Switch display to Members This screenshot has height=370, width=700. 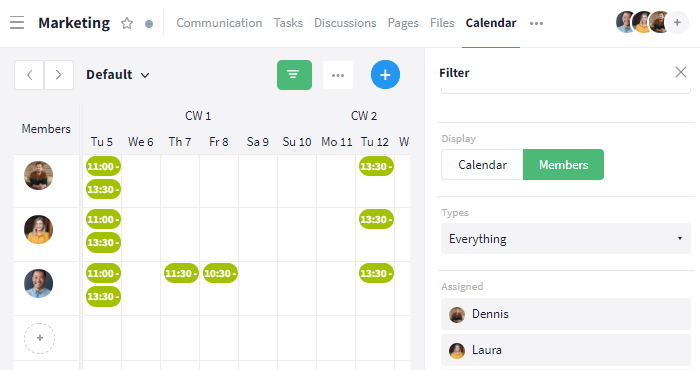563,165
